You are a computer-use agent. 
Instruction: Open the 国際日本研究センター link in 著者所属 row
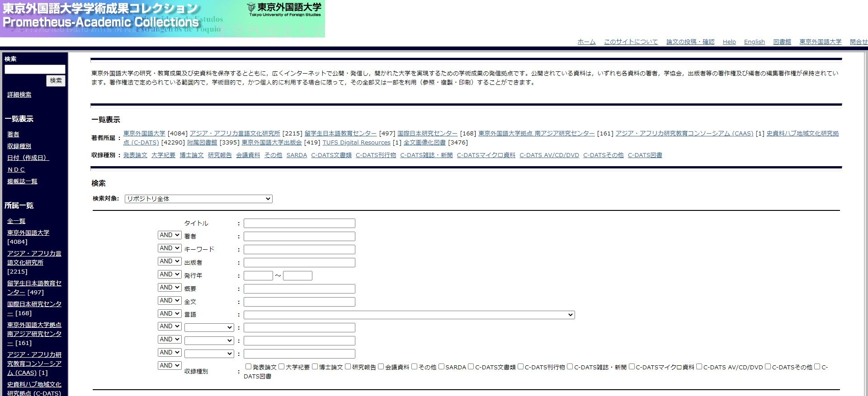[427, 134]
